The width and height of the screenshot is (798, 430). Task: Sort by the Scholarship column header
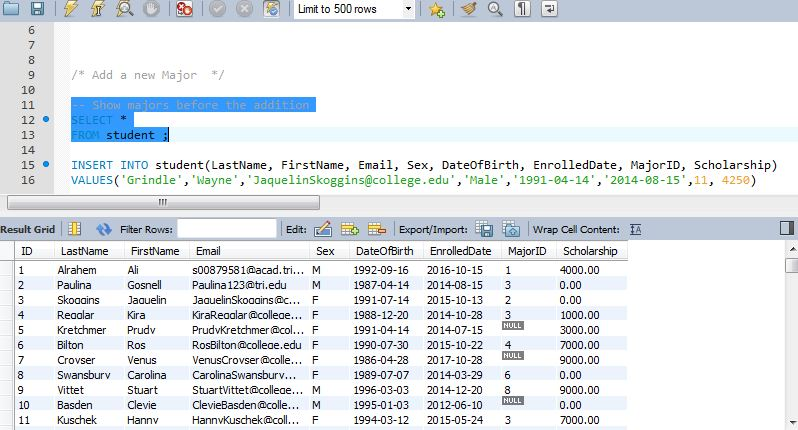(592, 251)
